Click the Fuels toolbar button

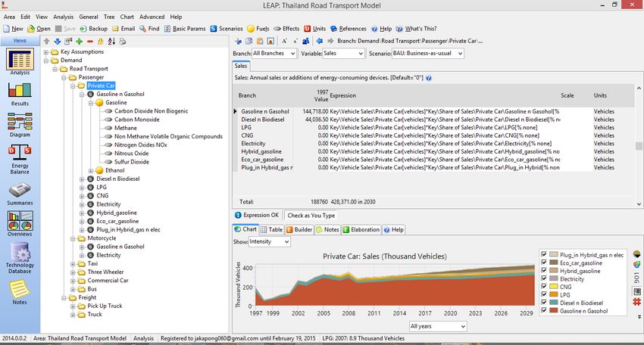tap(258, 29)
